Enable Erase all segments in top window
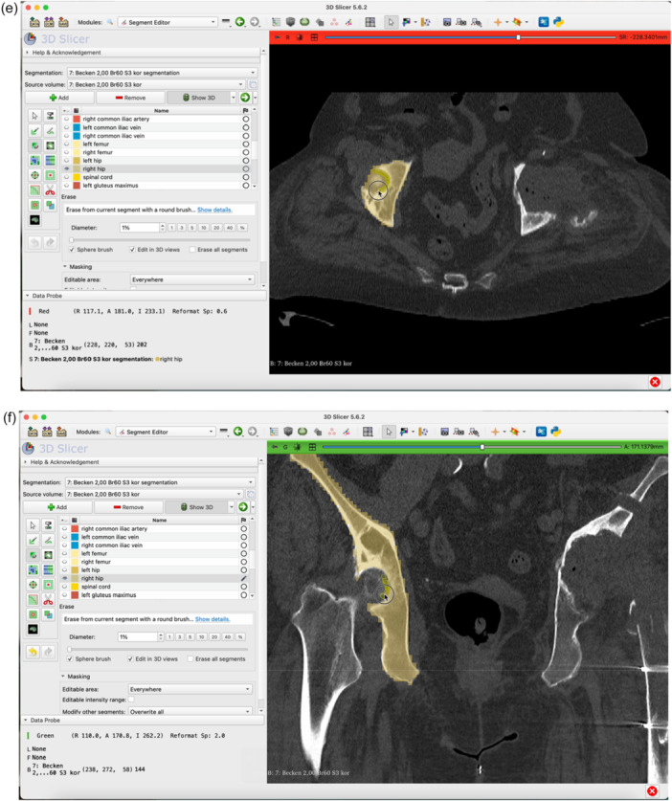672x801 pixels. (192, 249)
